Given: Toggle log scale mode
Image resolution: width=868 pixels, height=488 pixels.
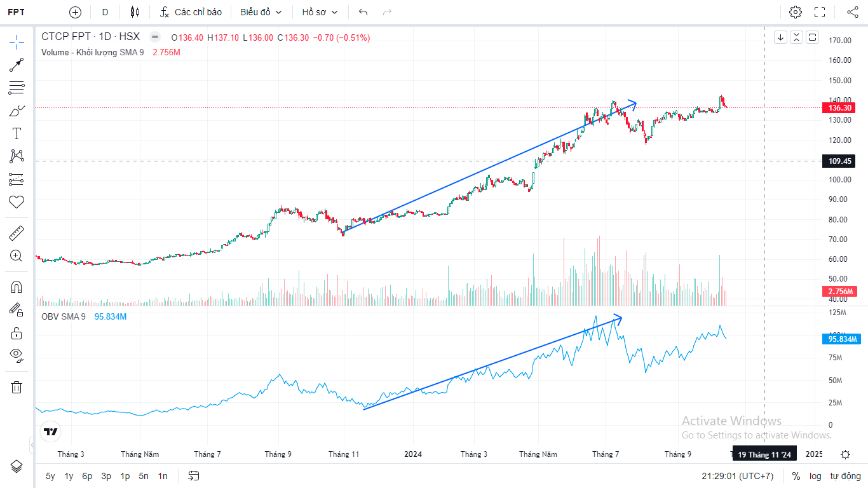Looking at the screenshot, I should (815, 476).
